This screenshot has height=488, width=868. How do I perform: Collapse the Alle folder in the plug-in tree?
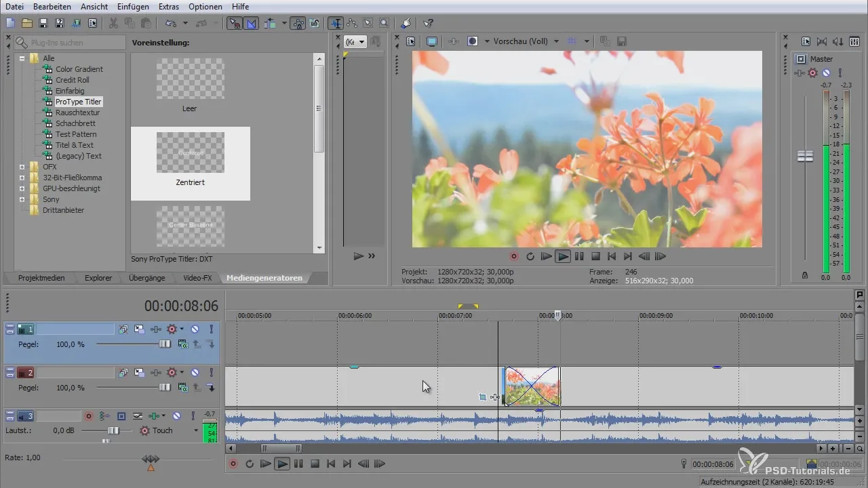pyautogui.click(x=22, y=58)
